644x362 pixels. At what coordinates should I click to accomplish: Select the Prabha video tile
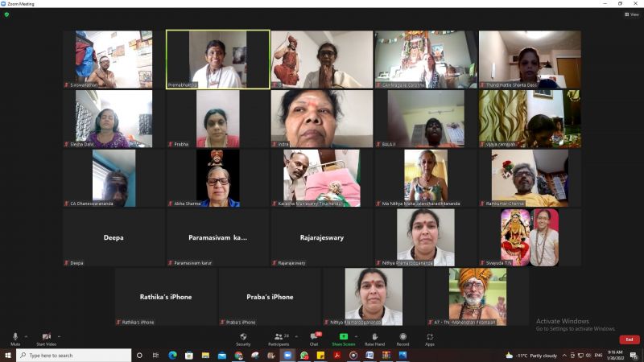coord(217,119)
